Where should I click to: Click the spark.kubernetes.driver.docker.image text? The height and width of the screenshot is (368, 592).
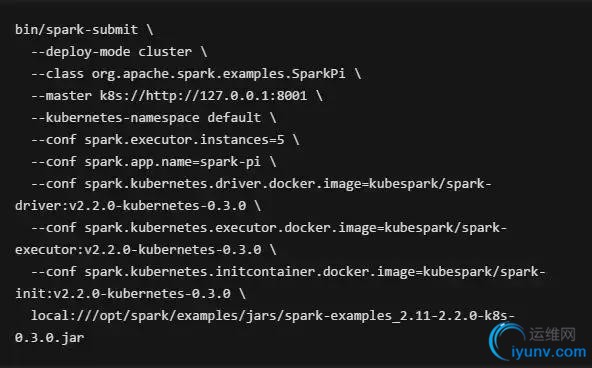[x=223, y=184]
